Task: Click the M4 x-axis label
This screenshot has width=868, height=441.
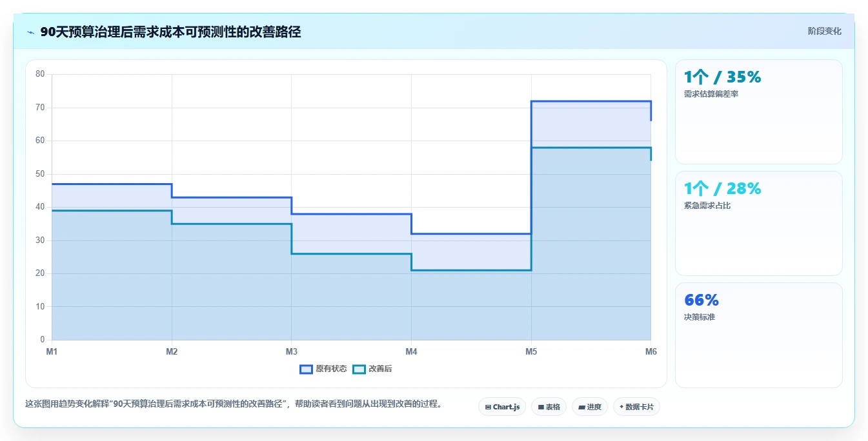Action: coord(411,351)
